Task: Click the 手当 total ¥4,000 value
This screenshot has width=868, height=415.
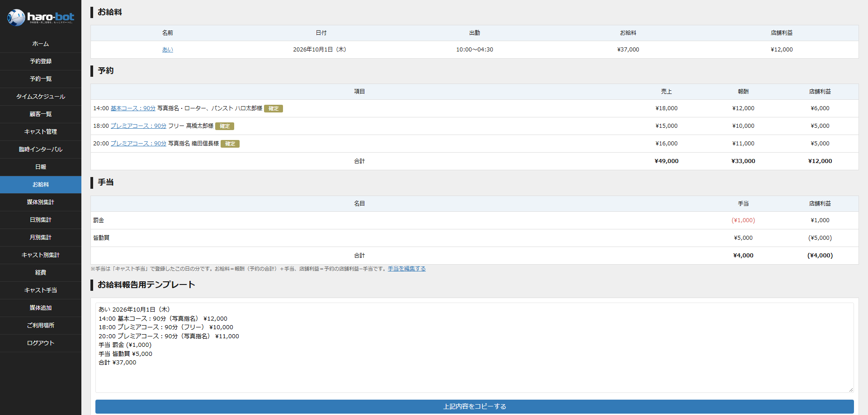Action: [743, 256]
